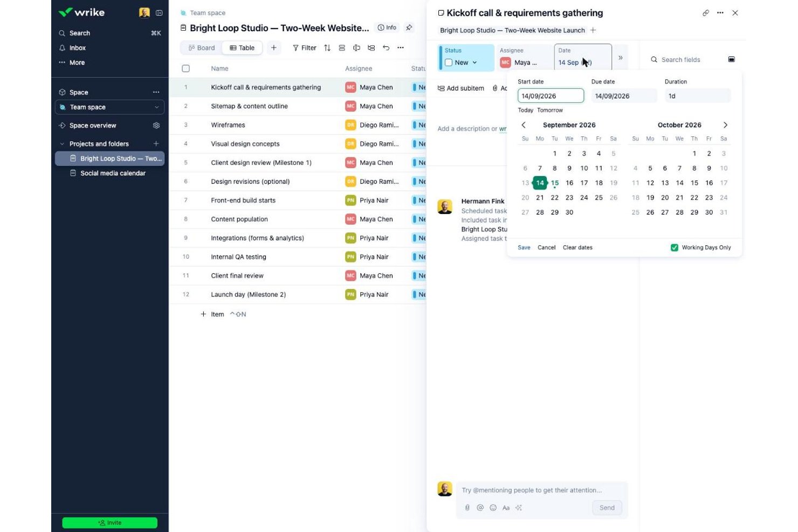Expand more task fields with the double chevron
Image resolution: width=798 pixels, height=532 pixels.
[621, 58]
